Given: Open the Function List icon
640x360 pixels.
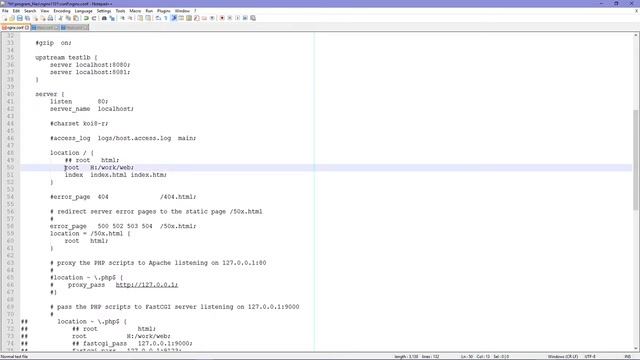Looking at the screenshot, I should coord(197,18).
